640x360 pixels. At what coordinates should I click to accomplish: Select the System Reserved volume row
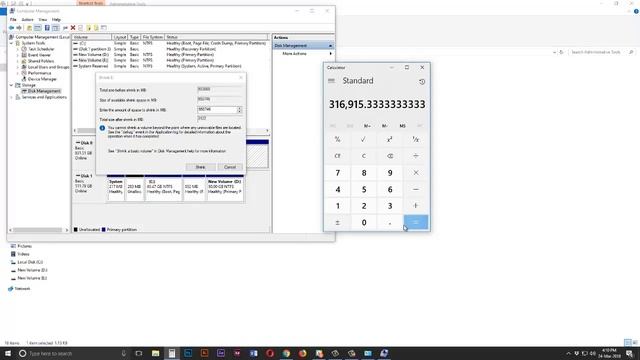point(170,66)
